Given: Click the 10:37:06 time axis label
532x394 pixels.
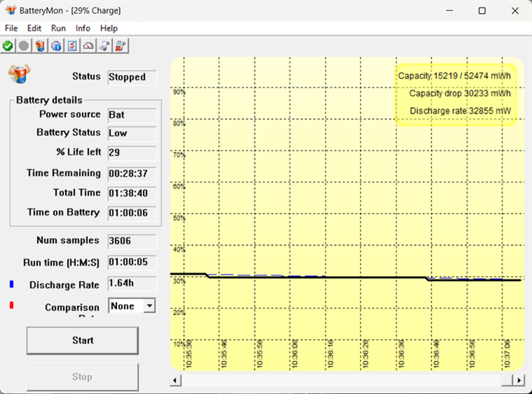Looking at the screenshot, I should coord(507,354).
